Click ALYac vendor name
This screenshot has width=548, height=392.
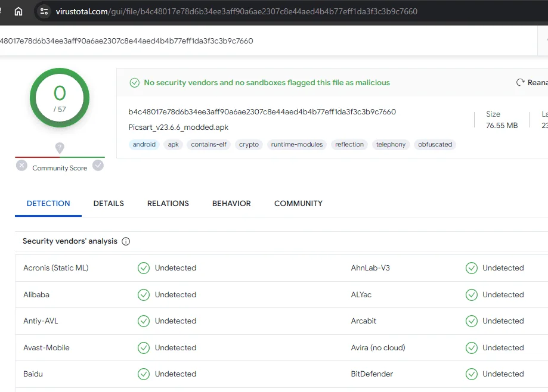click(x=361, y=295)
